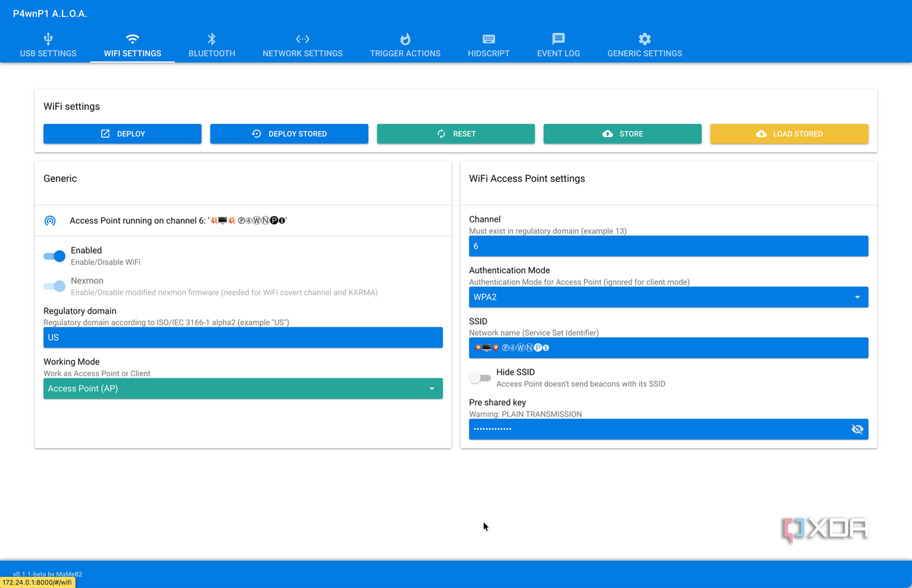This screenshot has width=912, height=588.
Task: Open the Generic Settings tab
Action: click(x=644, y=46)
